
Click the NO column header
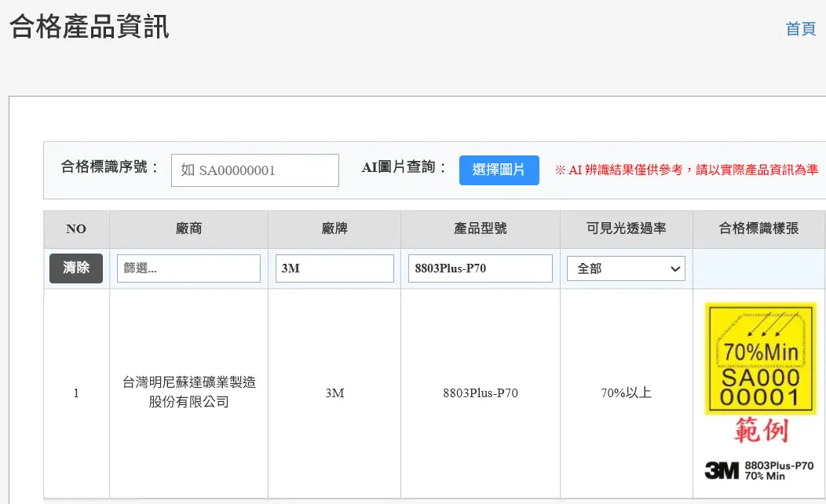[76, 229]
